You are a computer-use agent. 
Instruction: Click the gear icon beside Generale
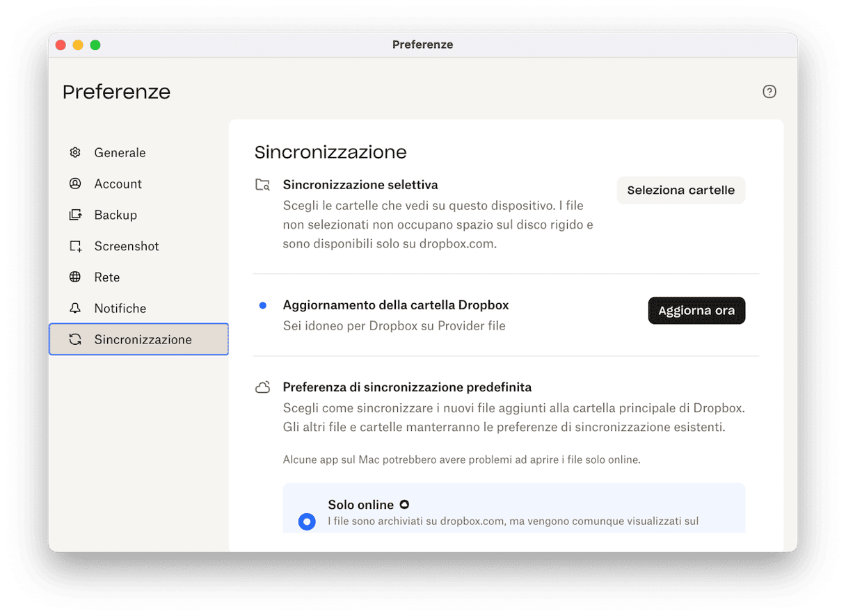click(75, 152)
